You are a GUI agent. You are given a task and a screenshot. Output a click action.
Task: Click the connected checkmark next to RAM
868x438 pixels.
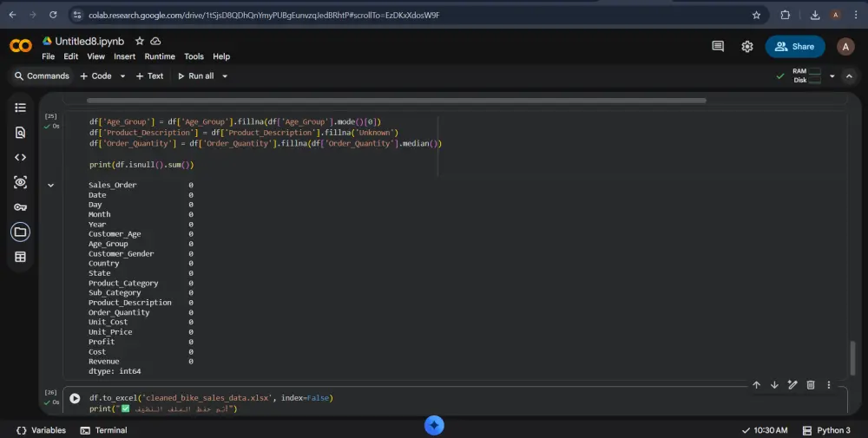780,76
